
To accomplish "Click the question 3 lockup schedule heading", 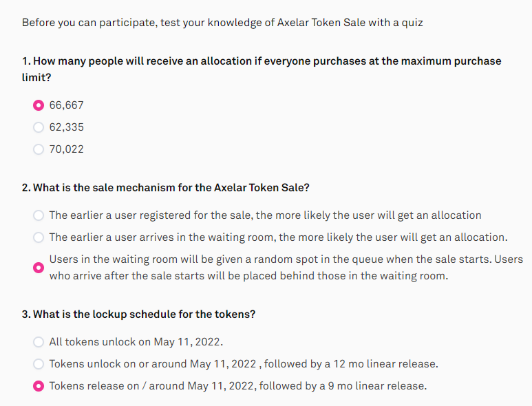I will point(138,314).
